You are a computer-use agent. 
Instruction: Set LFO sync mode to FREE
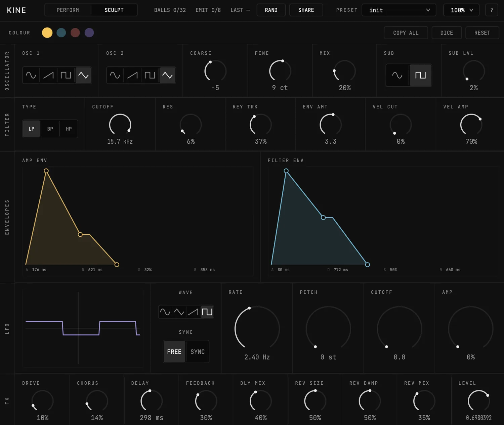coord(174,351)
